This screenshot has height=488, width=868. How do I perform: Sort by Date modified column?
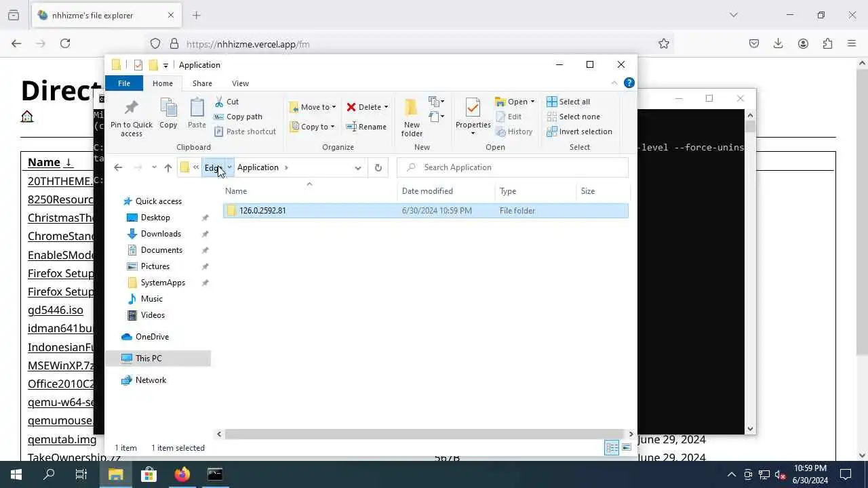[447, 191]
